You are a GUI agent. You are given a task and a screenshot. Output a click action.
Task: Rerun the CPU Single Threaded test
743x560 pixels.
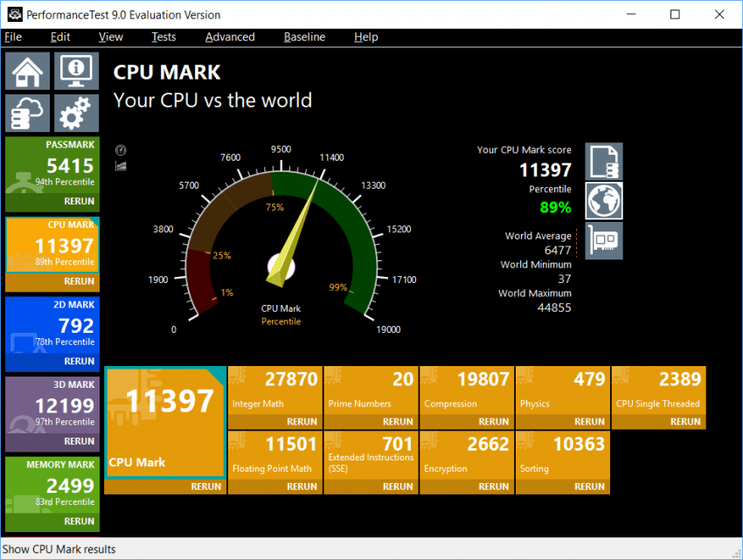pos(659,422)
